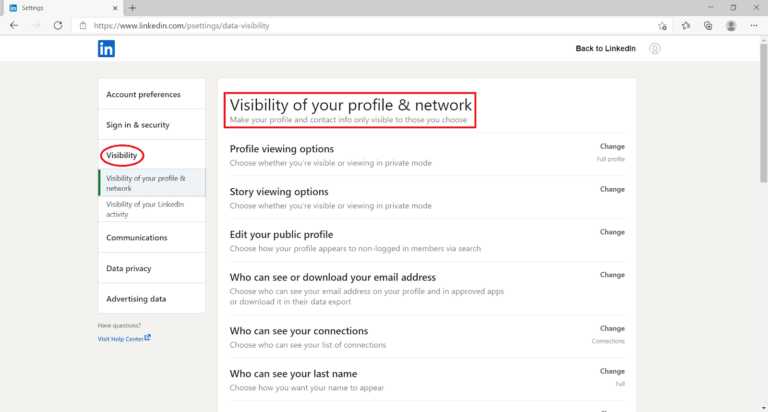
Task: Open the Visit Help Center link
Action: pyautogui.click(x=124, y=339)
